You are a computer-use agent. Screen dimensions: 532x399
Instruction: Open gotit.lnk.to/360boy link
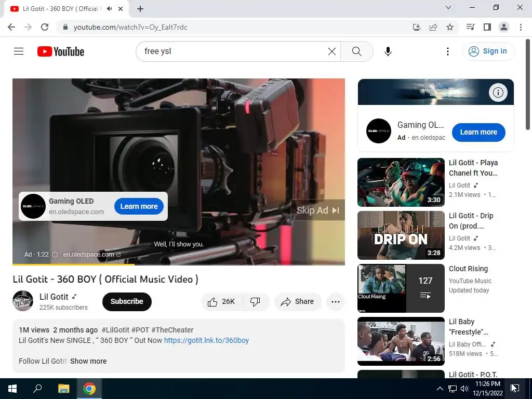coord(206,340)
